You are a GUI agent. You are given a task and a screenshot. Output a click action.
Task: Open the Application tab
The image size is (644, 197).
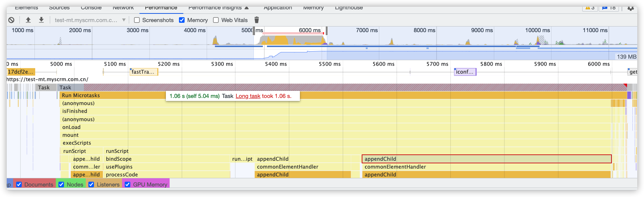point(278,8)
